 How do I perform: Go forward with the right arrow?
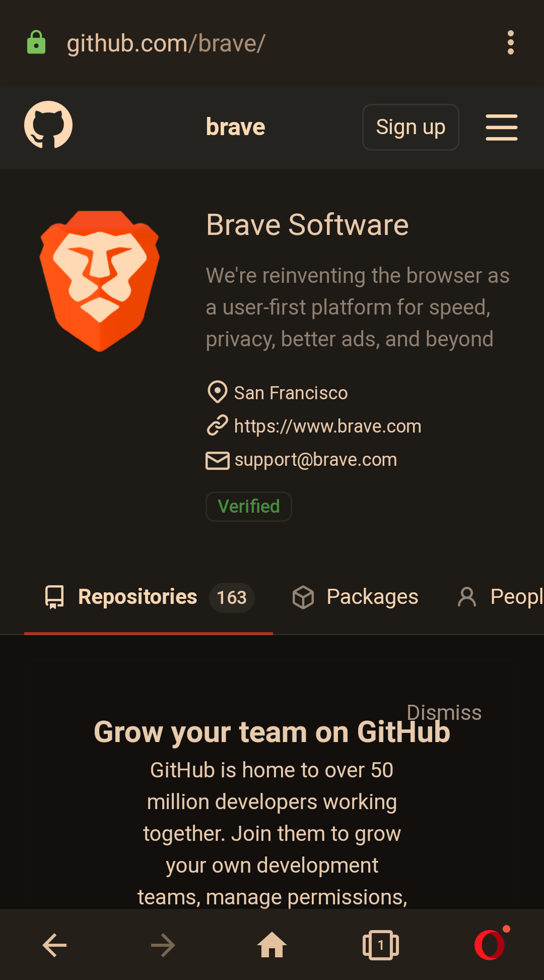[x=163, y=945]
